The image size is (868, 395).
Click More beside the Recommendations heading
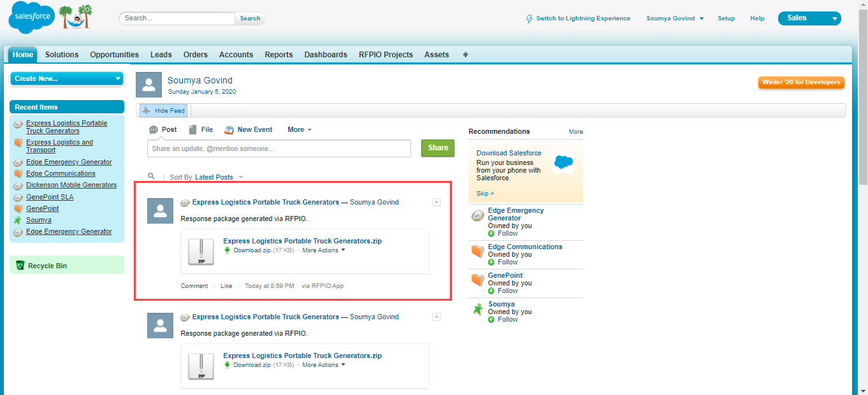[x=576, y=132]
